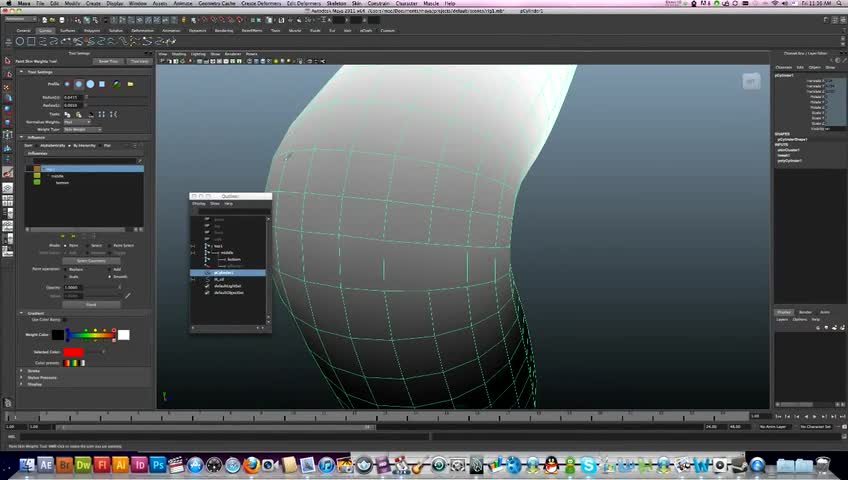Click the Dreamweaver dock icon
The image size is (848, 480).
(83, 465)
